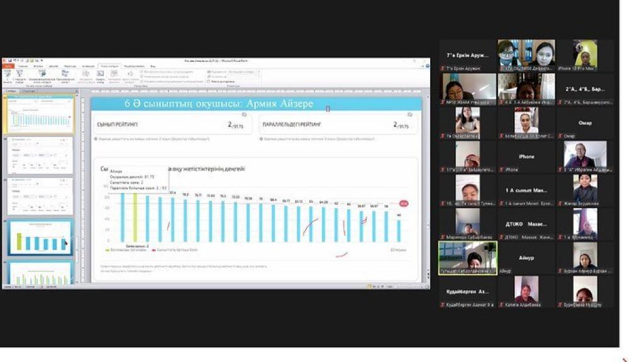Click the Rehearse Timings icon
This screenshot has width=644, height=362.
coord(114,74)
